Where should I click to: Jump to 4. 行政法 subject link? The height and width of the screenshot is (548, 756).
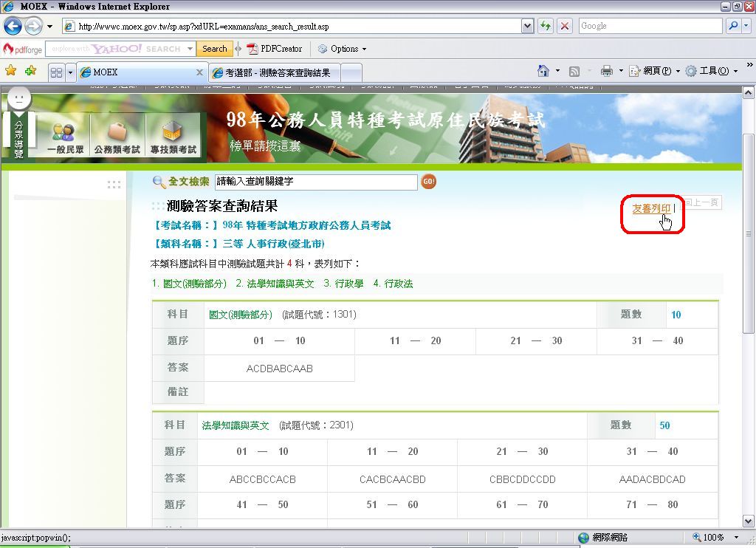coord(393,284)
